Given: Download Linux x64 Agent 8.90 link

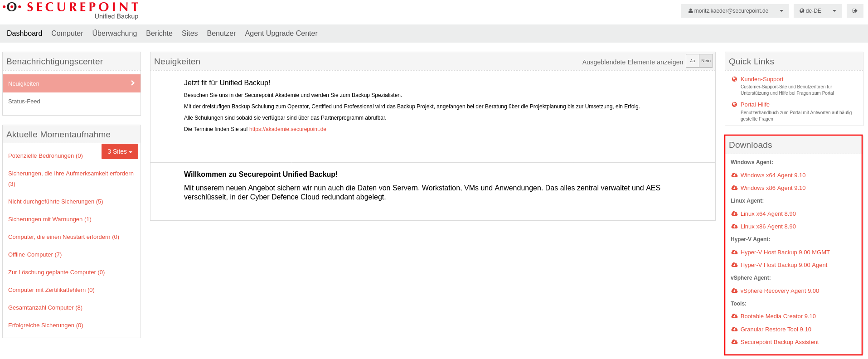Looking at the screenshot, I should 768,213.
